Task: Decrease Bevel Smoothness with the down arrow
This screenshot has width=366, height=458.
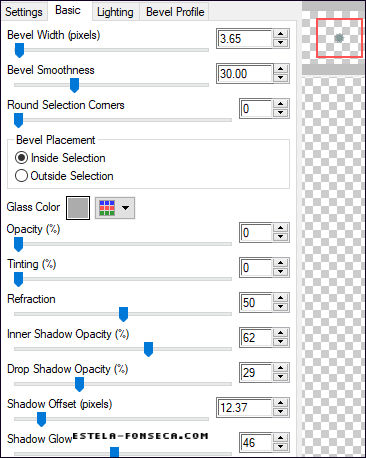Action: [x=281, y=78]
